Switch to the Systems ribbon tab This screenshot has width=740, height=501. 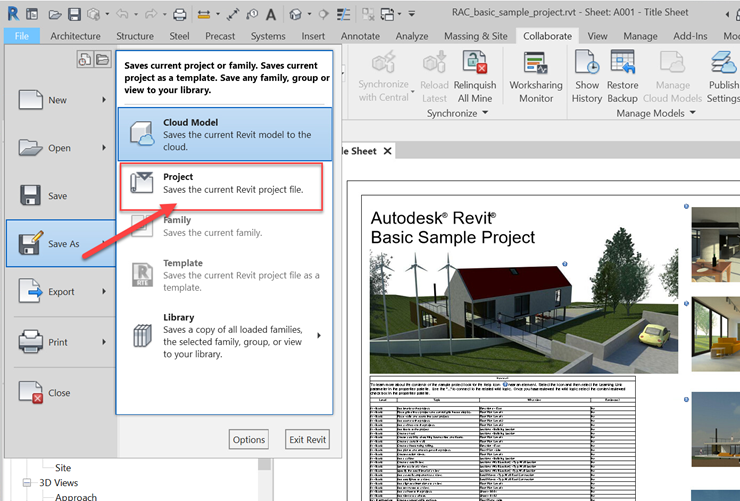click(x=268, y=36)
